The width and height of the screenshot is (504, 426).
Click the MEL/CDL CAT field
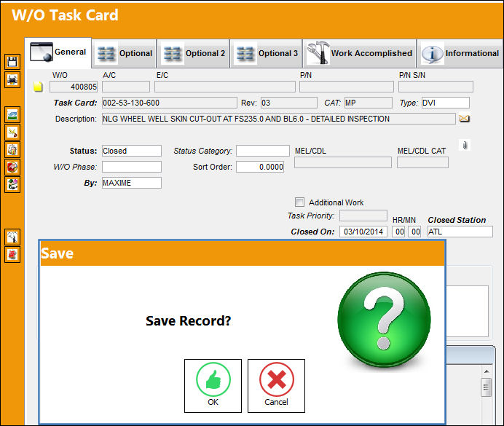tap(422, 162)
